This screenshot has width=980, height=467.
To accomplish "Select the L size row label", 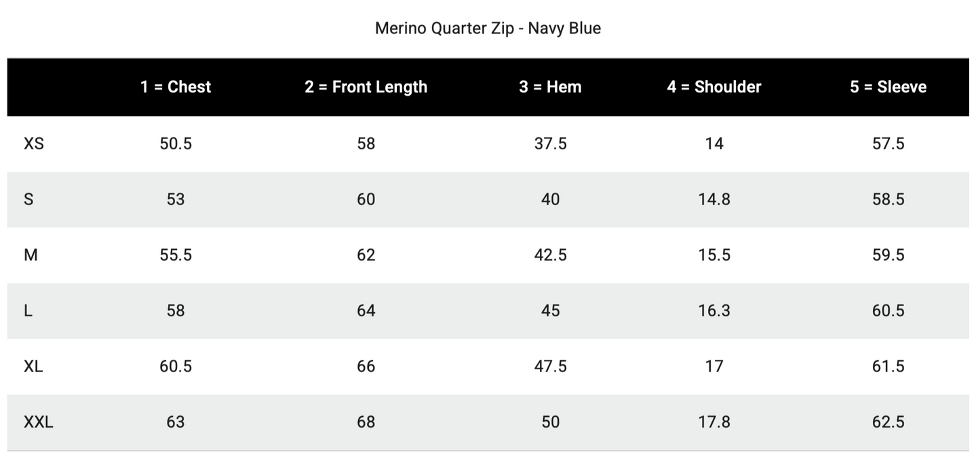I will point(28,311).
